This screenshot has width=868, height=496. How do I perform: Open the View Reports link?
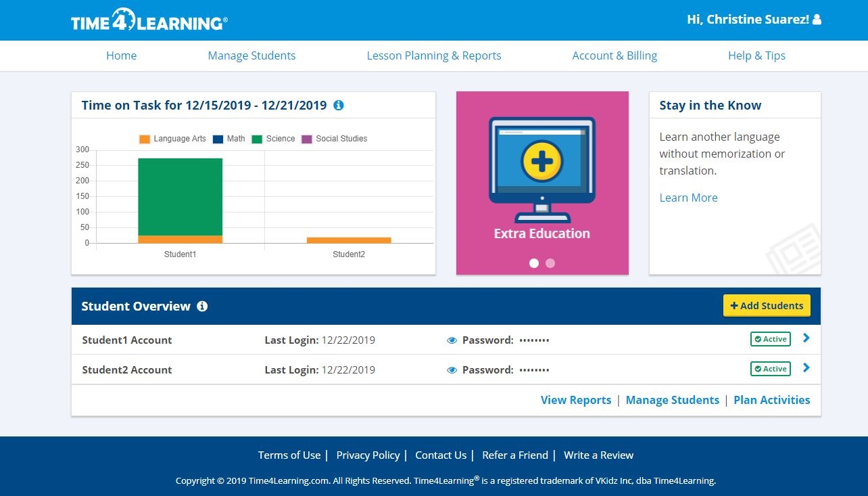575,400
